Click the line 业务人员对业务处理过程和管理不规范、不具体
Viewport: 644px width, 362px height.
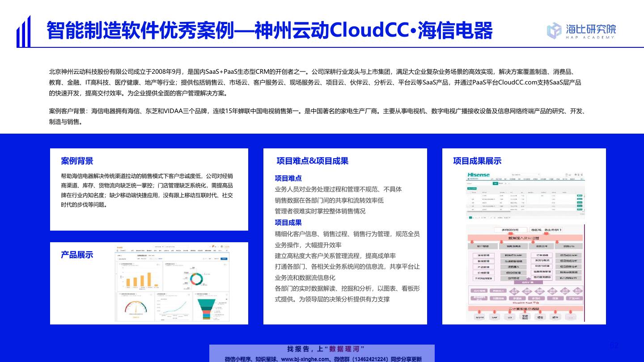pyautogui.click(x=338, y=189)
